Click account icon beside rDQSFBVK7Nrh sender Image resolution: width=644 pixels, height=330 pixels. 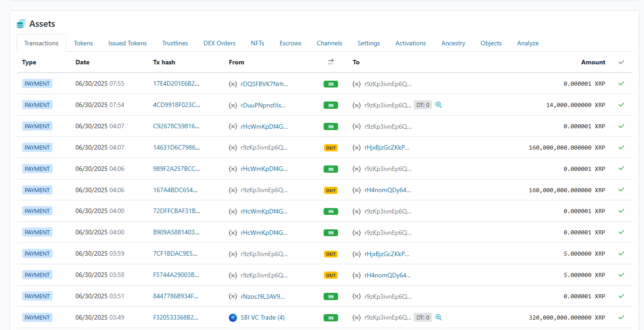233,84
